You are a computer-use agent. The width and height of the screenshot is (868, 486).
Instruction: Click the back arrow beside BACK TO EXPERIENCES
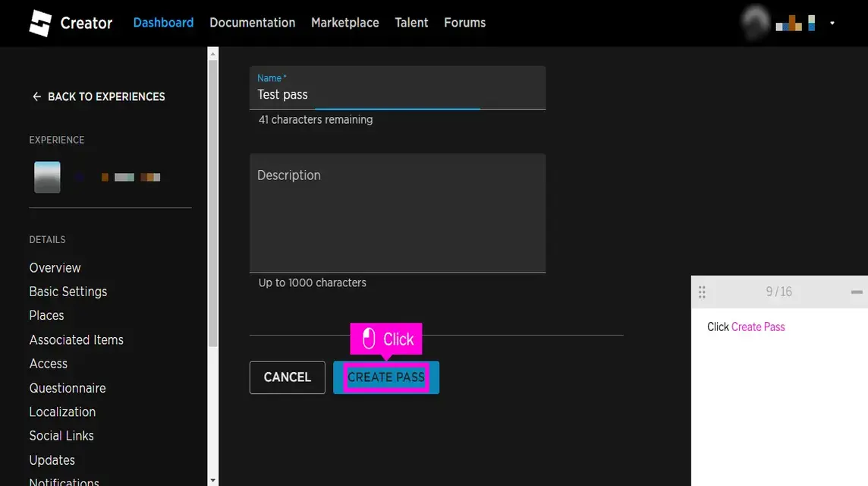pos(36,96)
